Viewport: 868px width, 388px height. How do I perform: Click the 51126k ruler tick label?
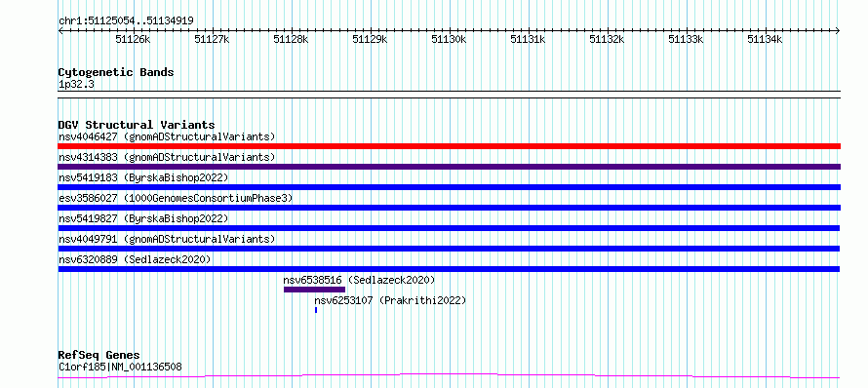coord(133,39)
